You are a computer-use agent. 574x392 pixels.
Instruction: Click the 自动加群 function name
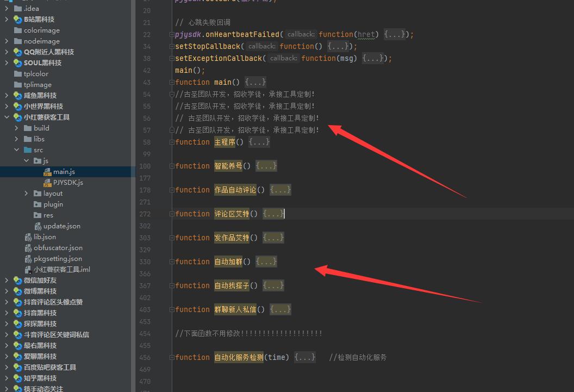(228, 262)
